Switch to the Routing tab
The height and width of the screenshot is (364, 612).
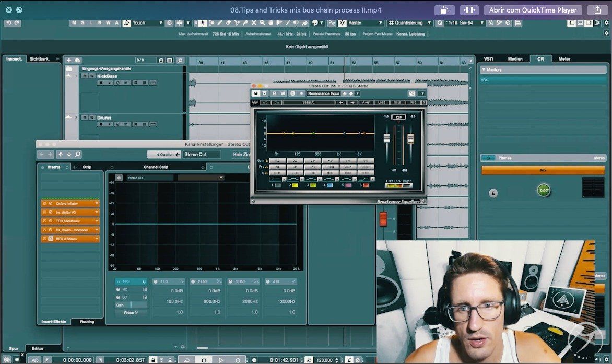[87, 322]
